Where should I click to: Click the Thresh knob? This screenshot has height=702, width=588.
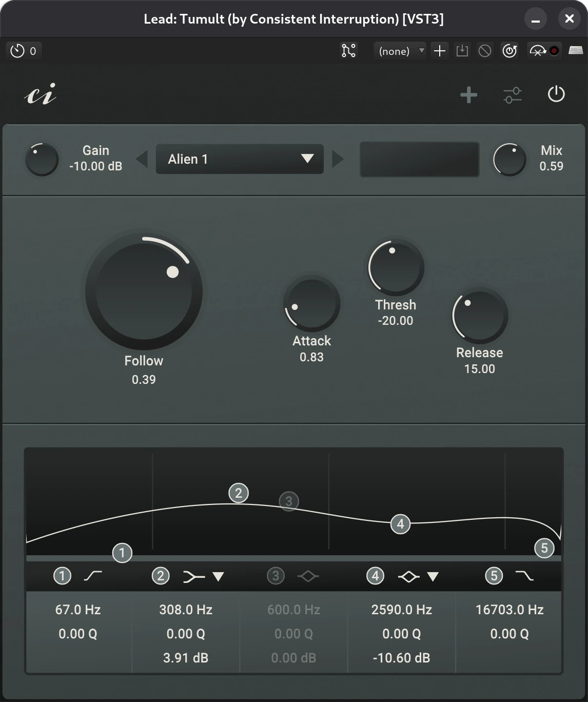396,267
